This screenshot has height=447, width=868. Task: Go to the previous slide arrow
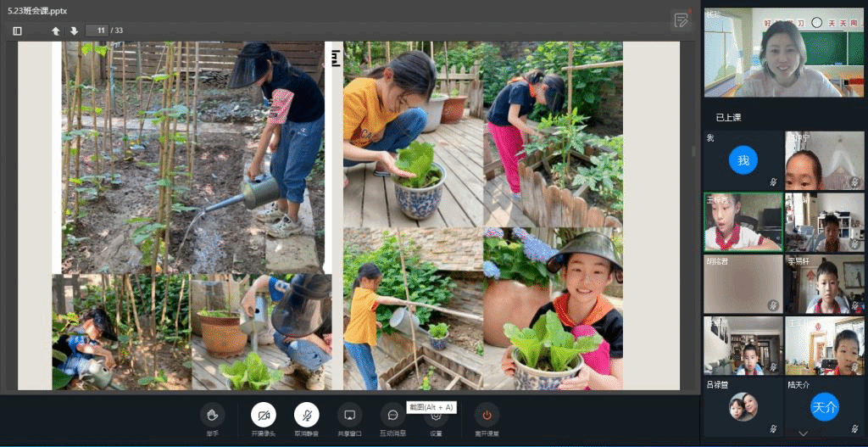pos(56,31)
